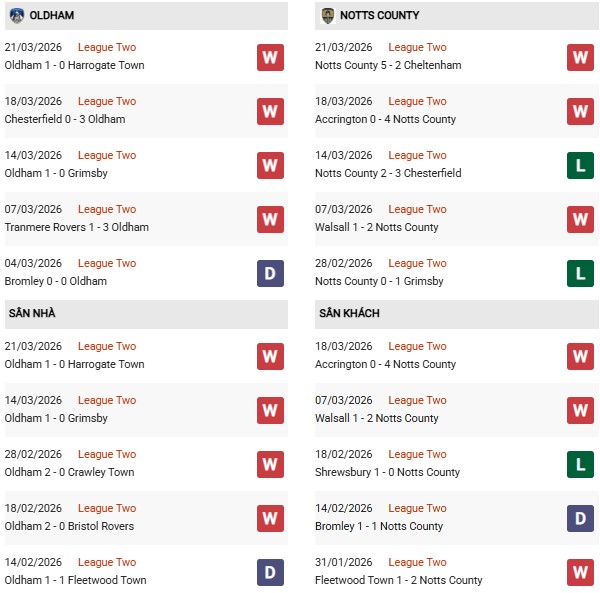Viewport: 600px width, 593px height.
Task: Click the Notts County club crest icon
Action: (x=327, y=16)
